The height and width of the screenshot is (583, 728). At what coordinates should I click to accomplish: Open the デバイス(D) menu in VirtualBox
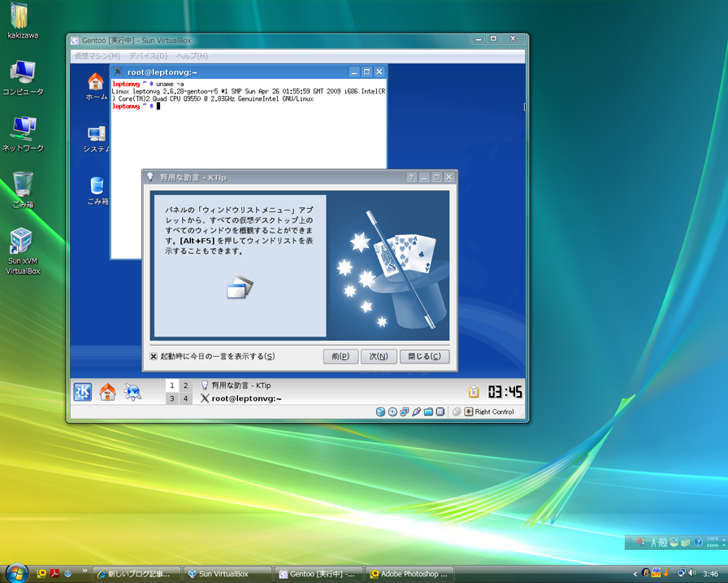(148, 56)
